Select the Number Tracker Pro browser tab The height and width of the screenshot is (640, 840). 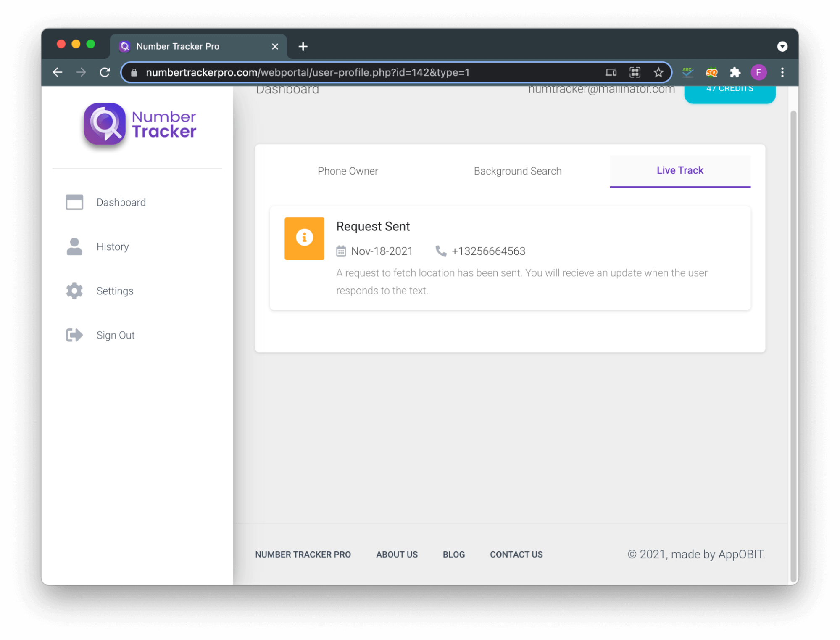click(x=198, y=46)
